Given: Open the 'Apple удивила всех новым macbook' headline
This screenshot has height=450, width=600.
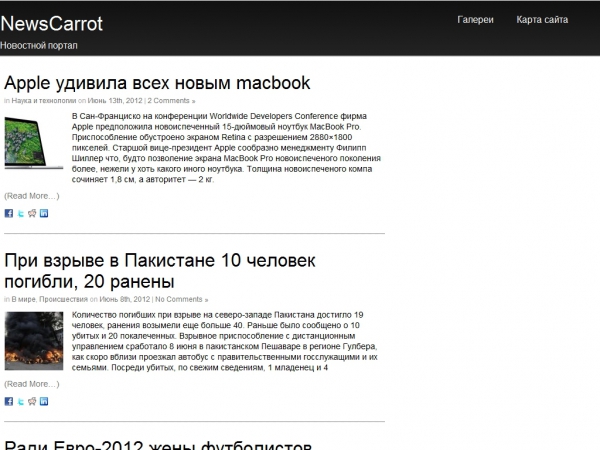Looking at the screenshot, I should (157, 83).
